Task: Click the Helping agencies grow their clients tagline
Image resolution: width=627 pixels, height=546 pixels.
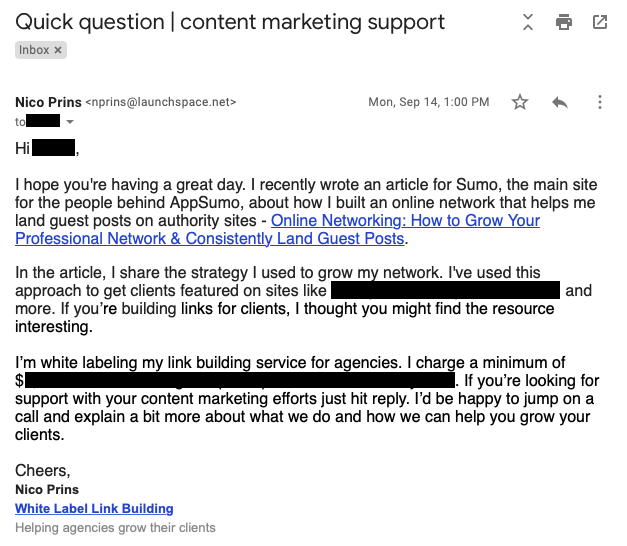Action: (x=115, y=528)
